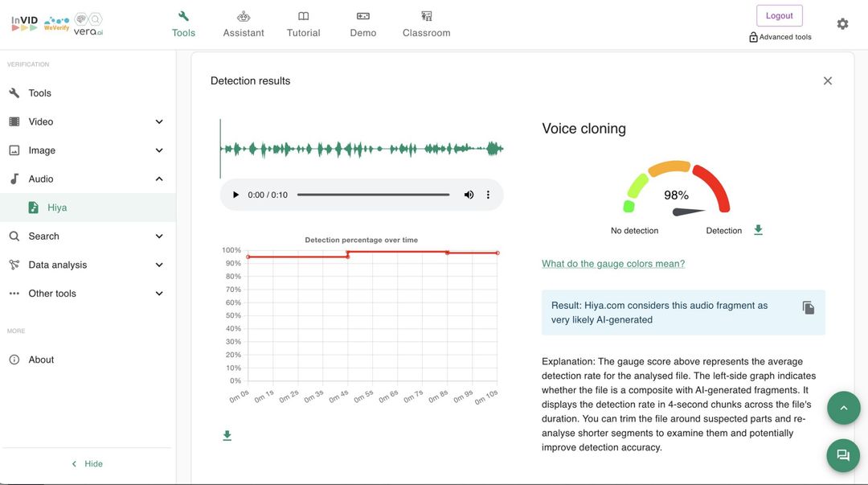The width and height of the screenshot is (868, 485).
Task: Expand the Image sidebar section
Action: 159,150
